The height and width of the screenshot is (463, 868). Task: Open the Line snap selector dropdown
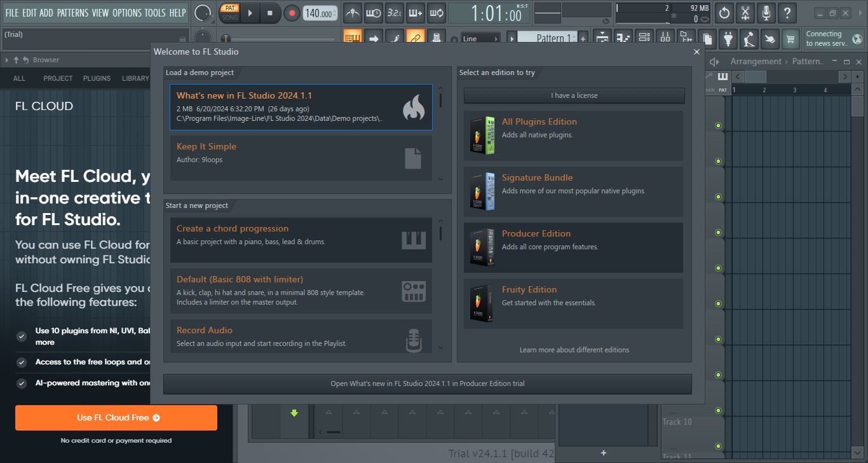[480, 39]
